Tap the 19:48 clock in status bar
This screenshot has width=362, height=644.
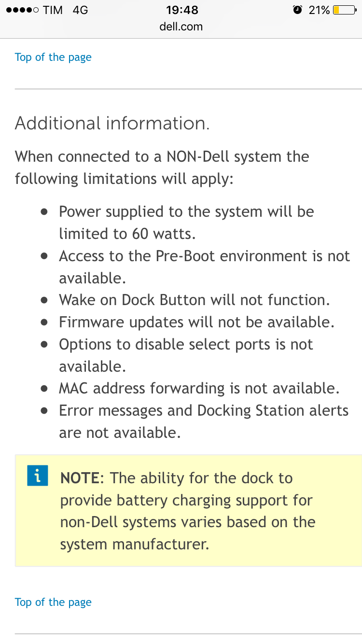[x=182, y=10]
